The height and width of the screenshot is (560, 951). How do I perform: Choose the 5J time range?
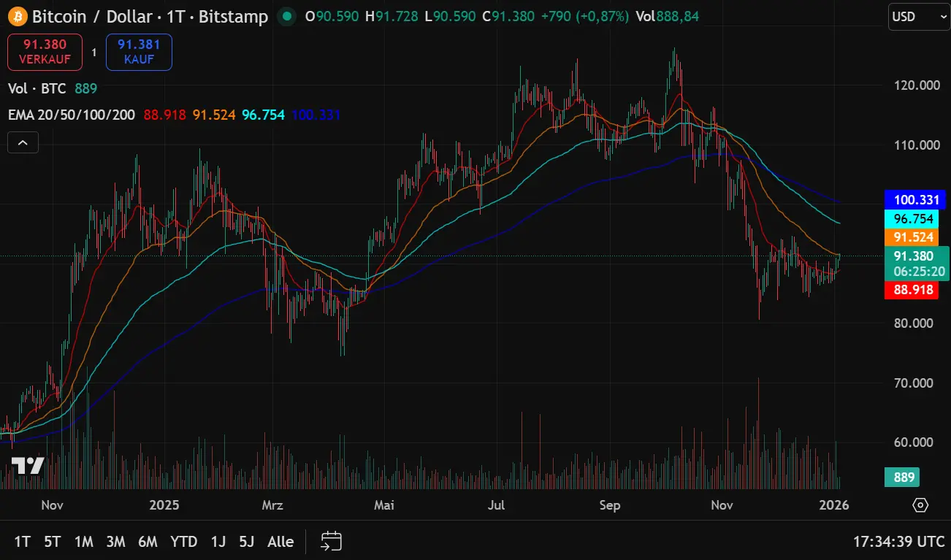pyautogui.click(x=247, y=542)
